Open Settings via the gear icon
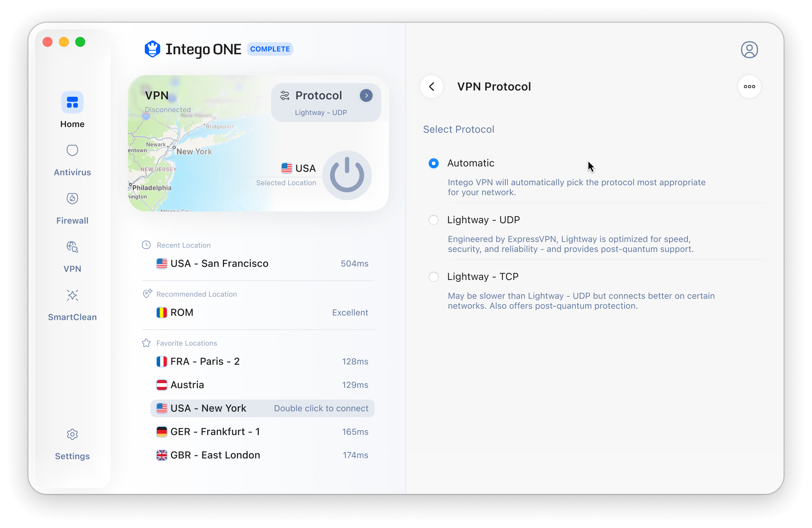 (x=72, y=434)
